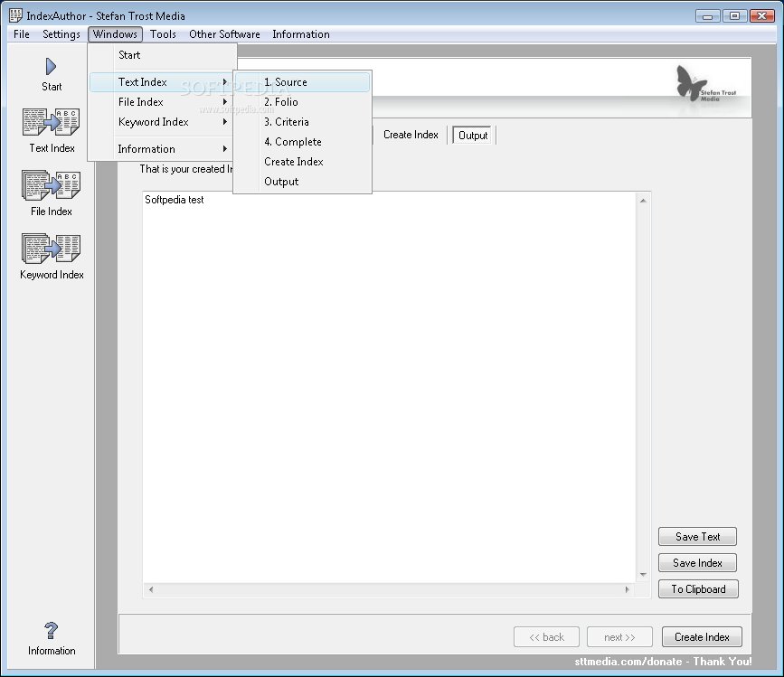Click the horizontal scrollbar left arrow
Screen dimensions: 784x677
click(x=151, y=589)
